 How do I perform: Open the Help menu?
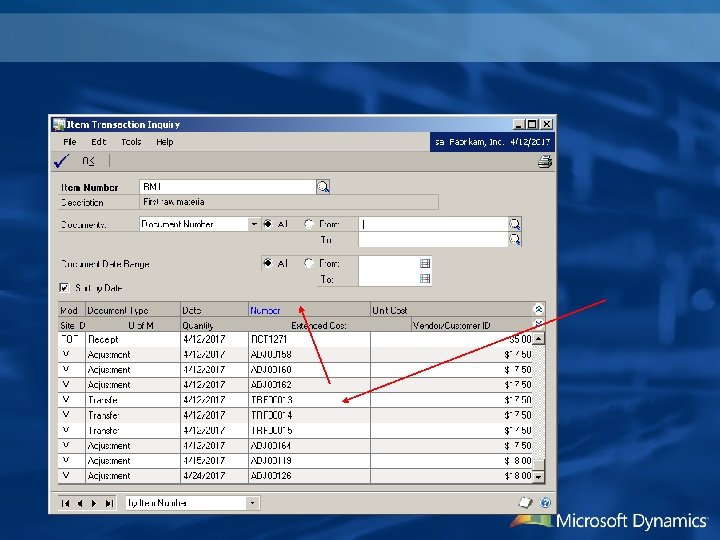click(x=164, y=142)
